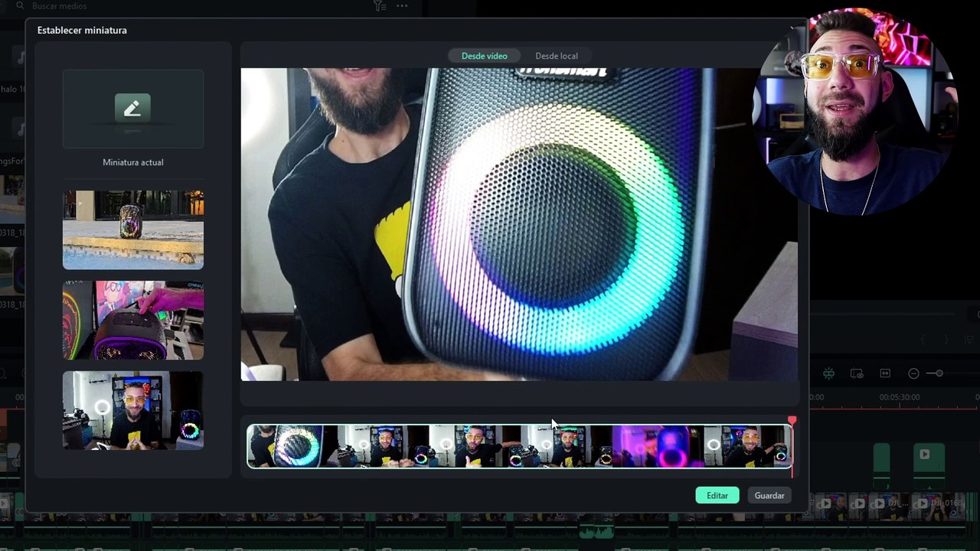Pick the thumbnail of man at desk
This screenshot has height=551, width=980.
[x=133, y=410]
